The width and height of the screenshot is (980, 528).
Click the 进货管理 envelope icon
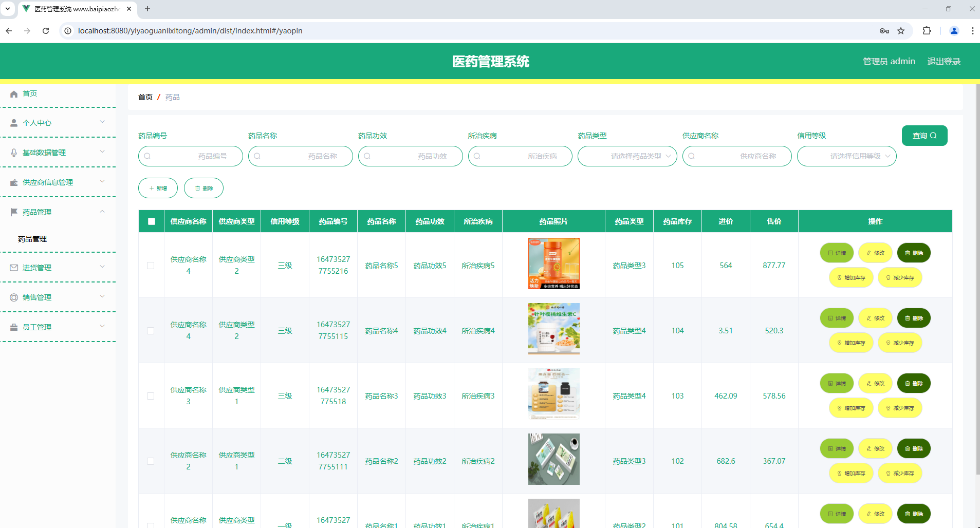[x=13, y=267]
